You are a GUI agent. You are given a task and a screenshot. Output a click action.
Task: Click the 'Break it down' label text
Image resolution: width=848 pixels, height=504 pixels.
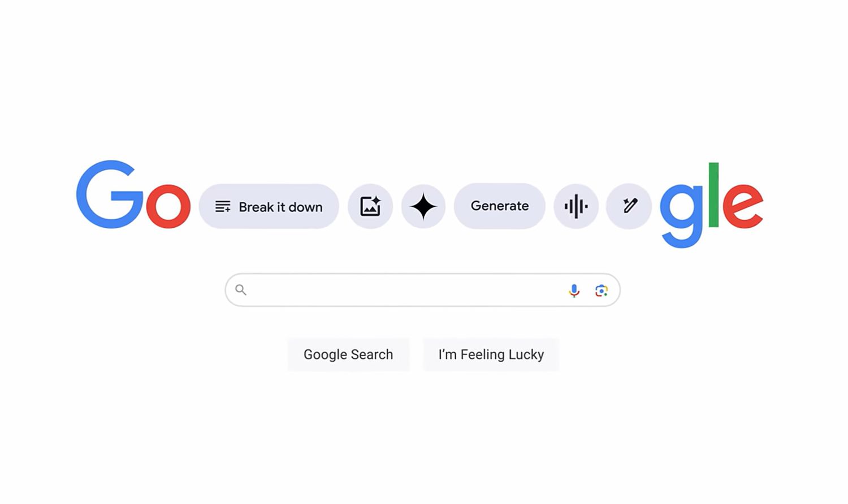(x=280, y=207)
